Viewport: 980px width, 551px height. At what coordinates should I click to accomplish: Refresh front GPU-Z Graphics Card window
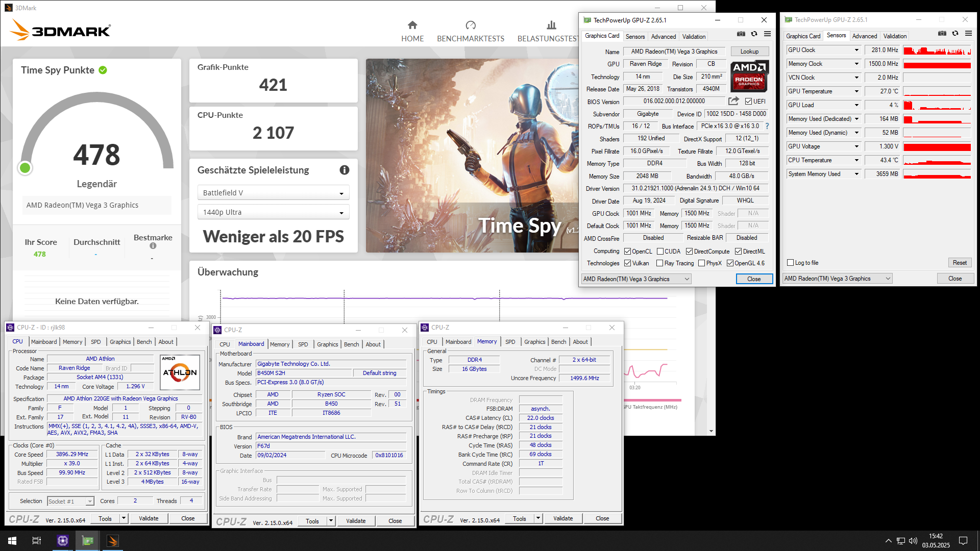[x=754, y=34]
